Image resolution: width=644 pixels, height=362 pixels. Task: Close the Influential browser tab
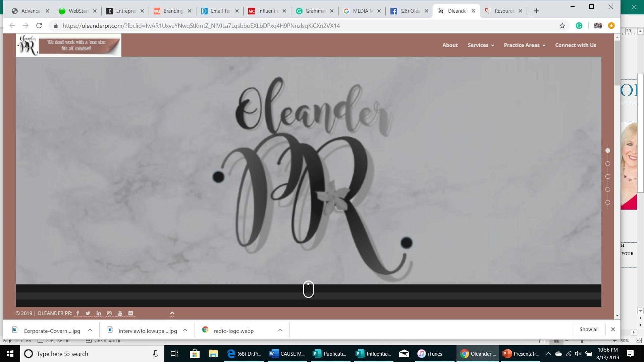pos(284,11)
